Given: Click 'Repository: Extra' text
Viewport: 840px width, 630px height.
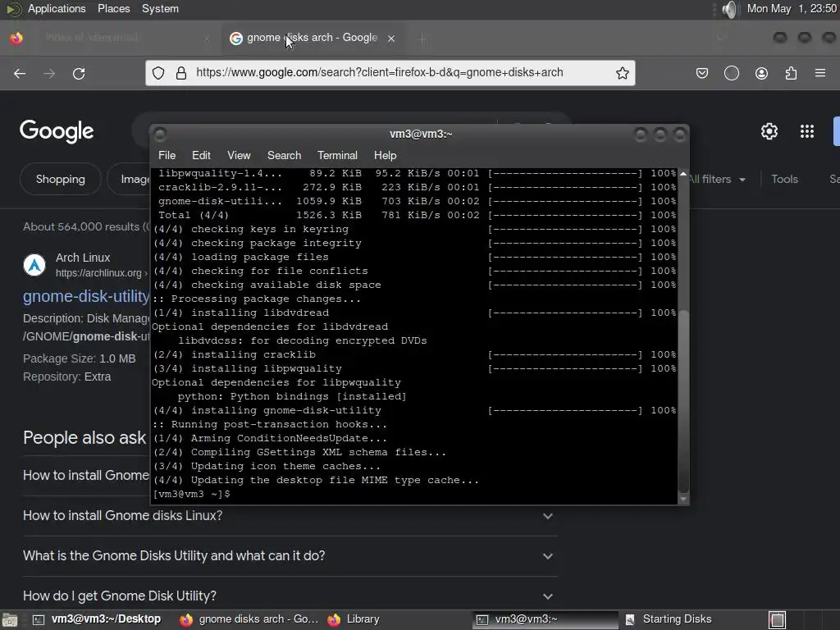Looking at the screenshot, I should (67, 377).
